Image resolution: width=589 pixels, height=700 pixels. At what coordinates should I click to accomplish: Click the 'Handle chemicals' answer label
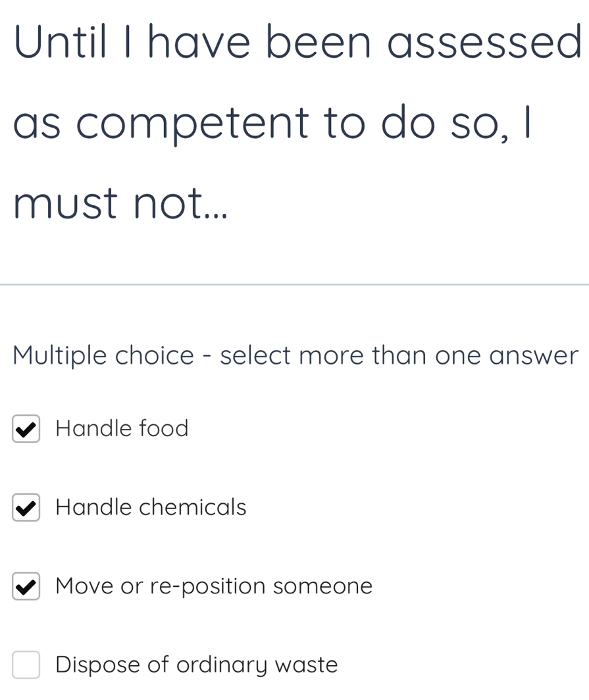[x=150, y=508]
